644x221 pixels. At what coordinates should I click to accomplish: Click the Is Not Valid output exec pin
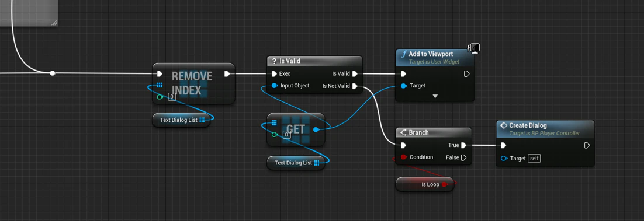[355, 86]
